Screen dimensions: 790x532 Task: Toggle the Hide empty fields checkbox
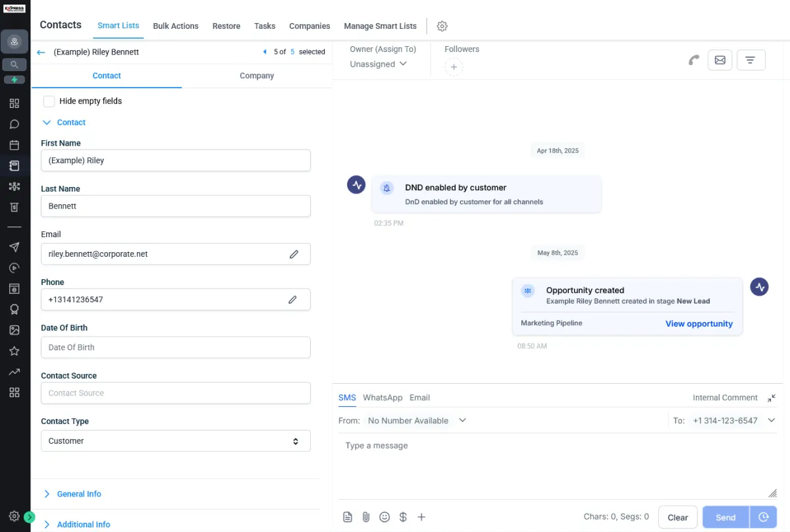point(49,101)
